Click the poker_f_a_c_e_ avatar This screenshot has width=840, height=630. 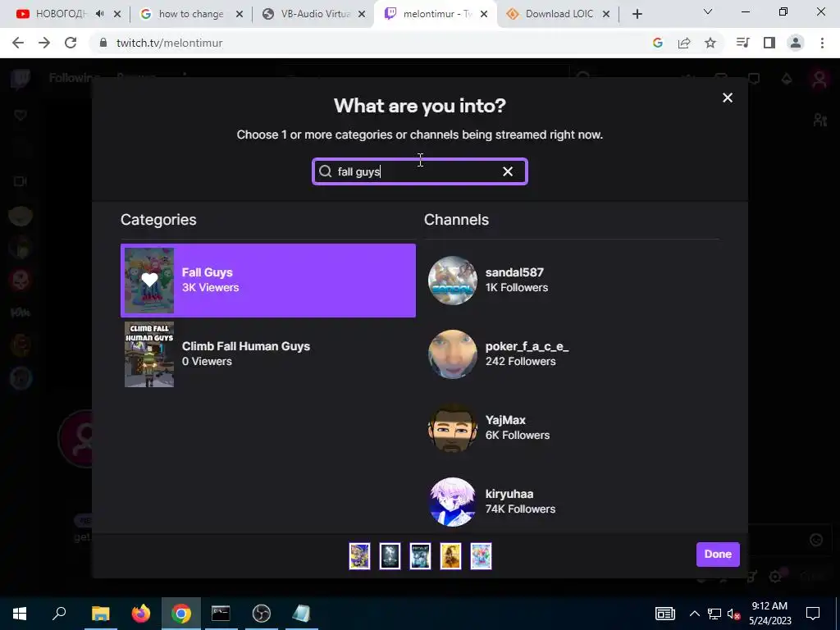coord(453,354)
